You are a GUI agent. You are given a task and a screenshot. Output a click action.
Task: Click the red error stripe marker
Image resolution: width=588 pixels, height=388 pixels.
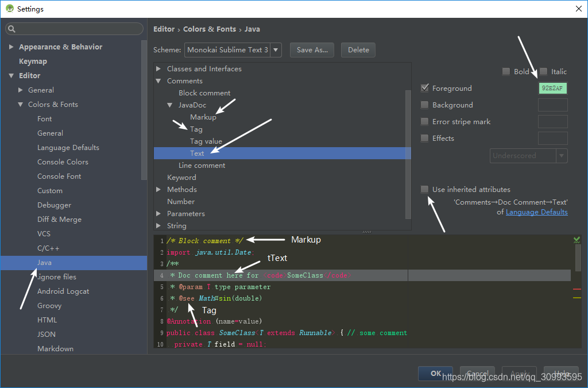577,289
